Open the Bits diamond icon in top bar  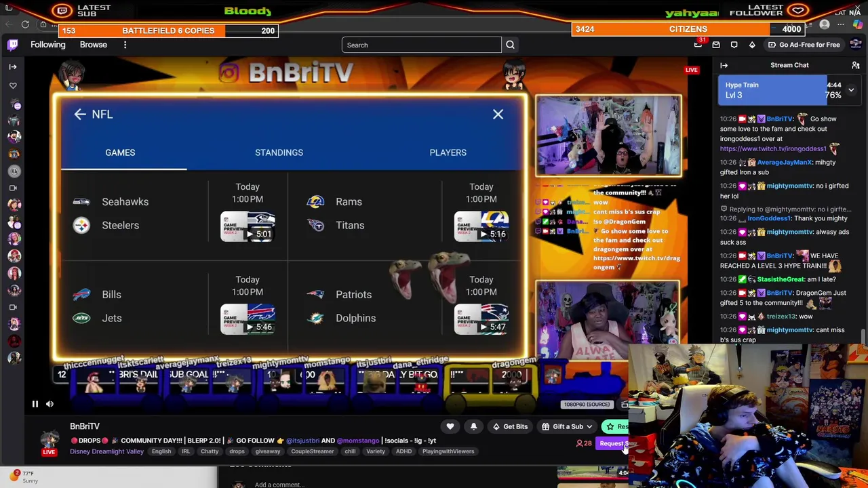752,45
